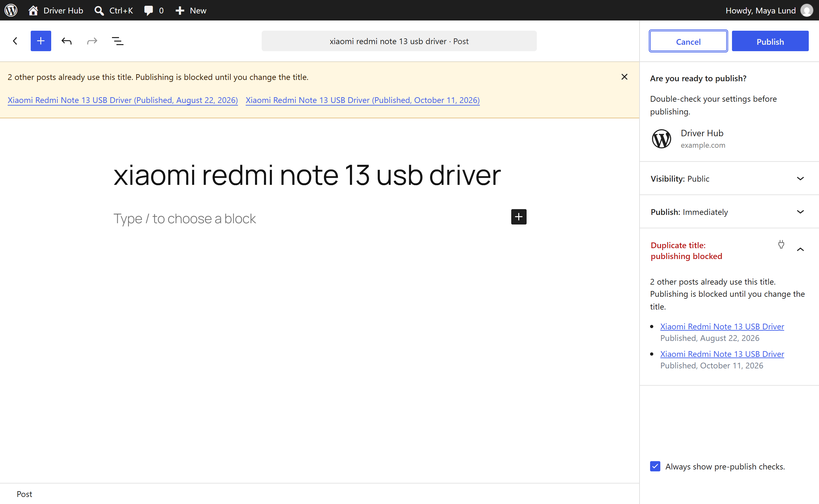
Task: Open the Ctrl+K search in admin bar
Action: point(114,10)
